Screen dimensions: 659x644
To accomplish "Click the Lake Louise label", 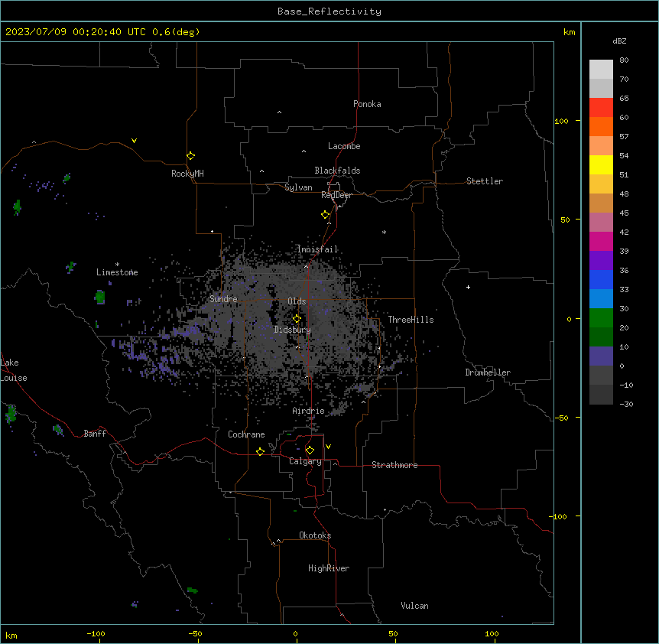I will 14,370.
